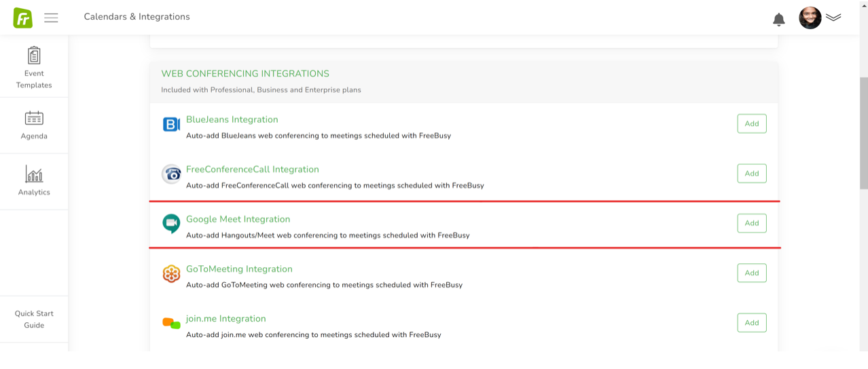Add the Google Meet integration
The width and height of the screenshot is (868, 369).
752,223
